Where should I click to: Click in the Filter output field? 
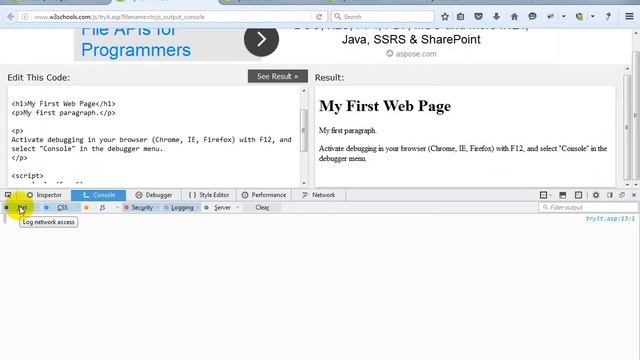pos(589,208)
